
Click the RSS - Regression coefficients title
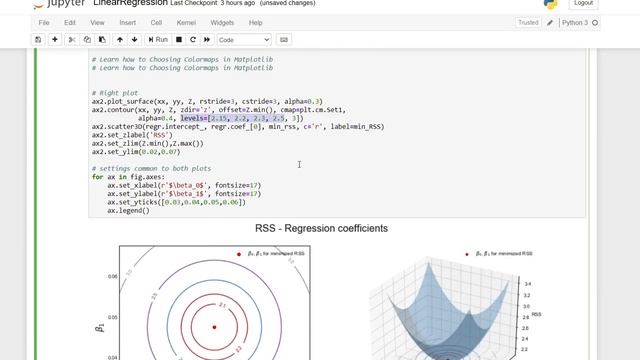coord(321,228)
